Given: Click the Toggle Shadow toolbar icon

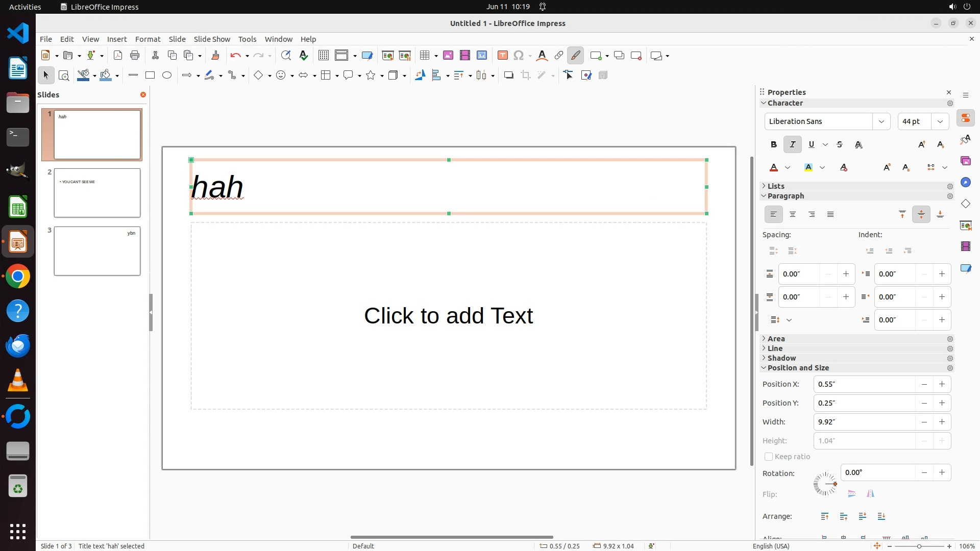Looking at the screenshot, I should pos(508,76).
